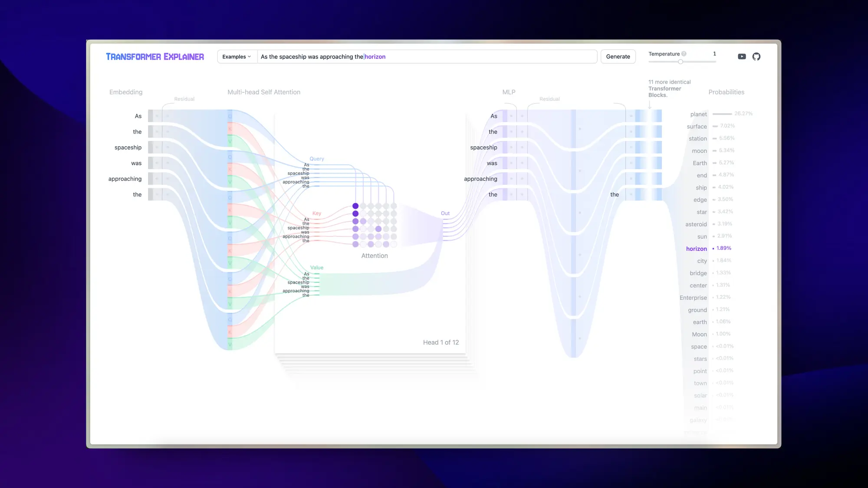
Task: Click into the prompt text input field
Action: (427, 57)
